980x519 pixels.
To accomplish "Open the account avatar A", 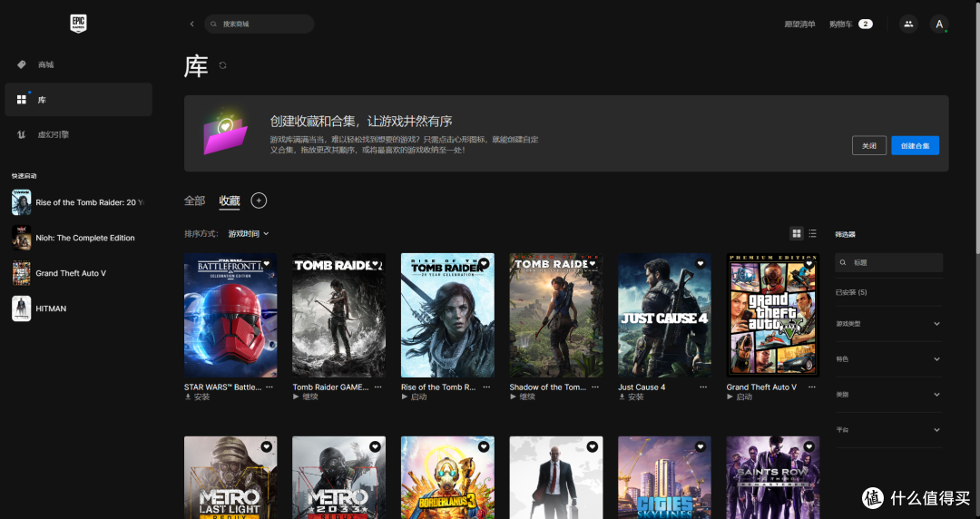I will click(939, 24).
